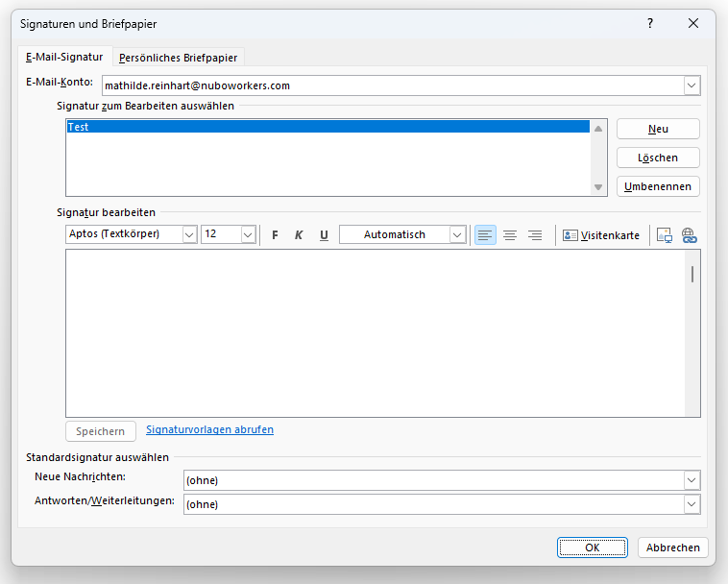Open the help question mark
Viewport: 728px width, 584px height.
pyautogui.click(x=650, y=23)
